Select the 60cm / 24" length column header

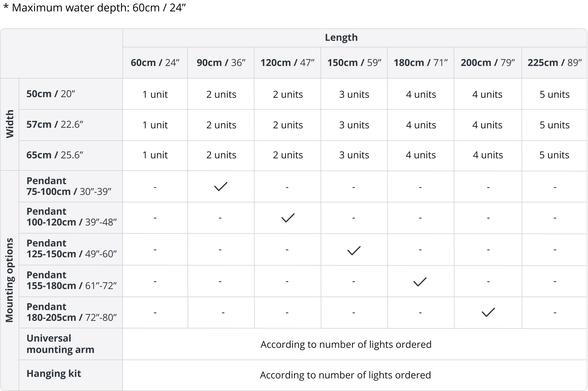point(155,63)
